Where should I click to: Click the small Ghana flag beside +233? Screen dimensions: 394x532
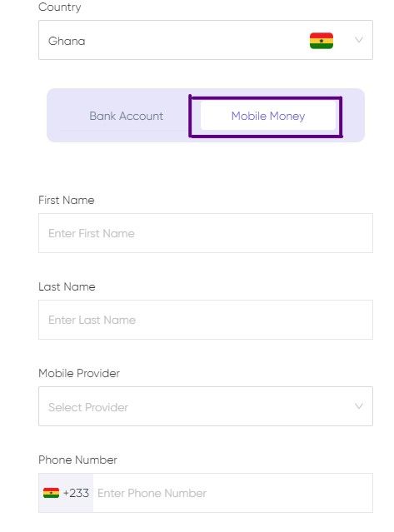click(x=51, y=493)
